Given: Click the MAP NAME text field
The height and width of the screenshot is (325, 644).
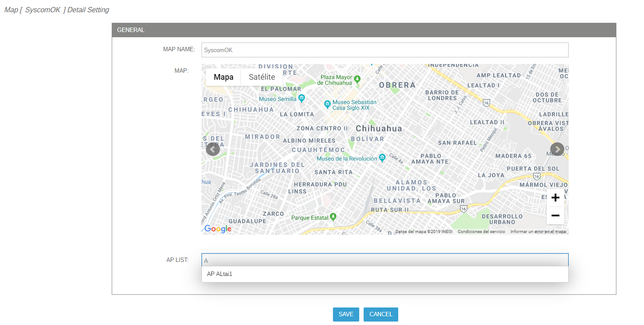Looking at the screenshot, I should click(x=385, y=50).
